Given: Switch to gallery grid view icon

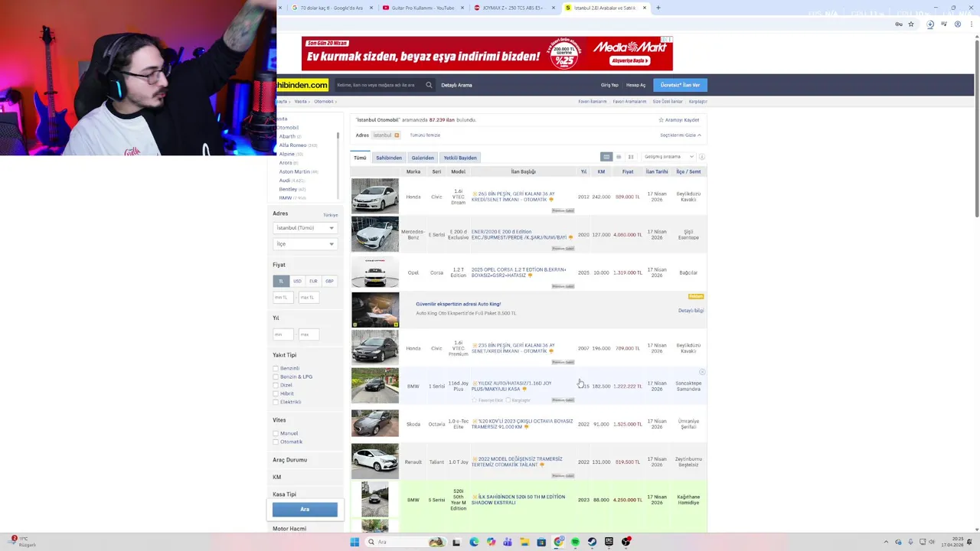Looking at the screenshot, I should (x=631, y=157).
